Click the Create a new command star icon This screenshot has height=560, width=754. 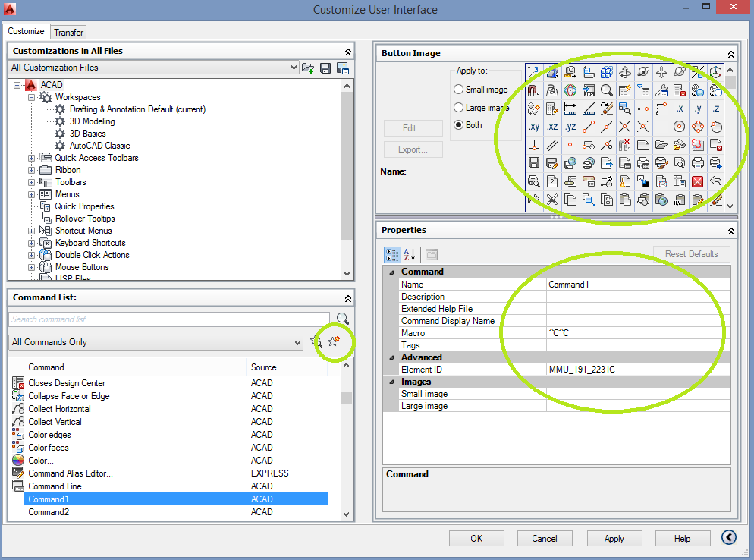tap(333, 341)
